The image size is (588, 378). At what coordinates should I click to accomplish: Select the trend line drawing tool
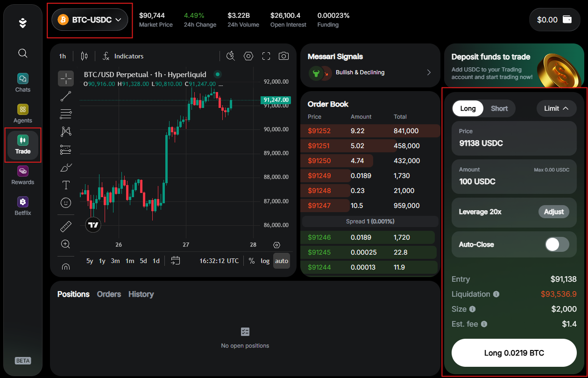coord(66,96)
